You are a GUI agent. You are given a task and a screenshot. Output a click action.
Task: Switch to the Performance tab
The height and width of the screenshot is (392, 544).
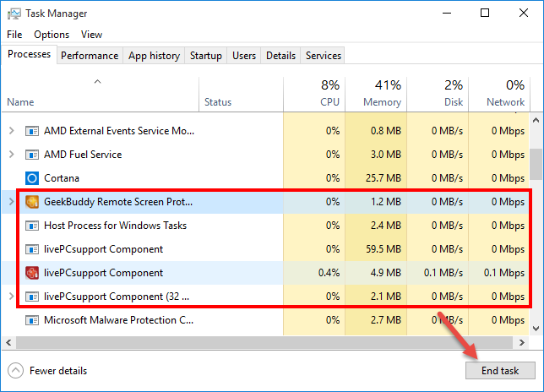coord(90,56)
